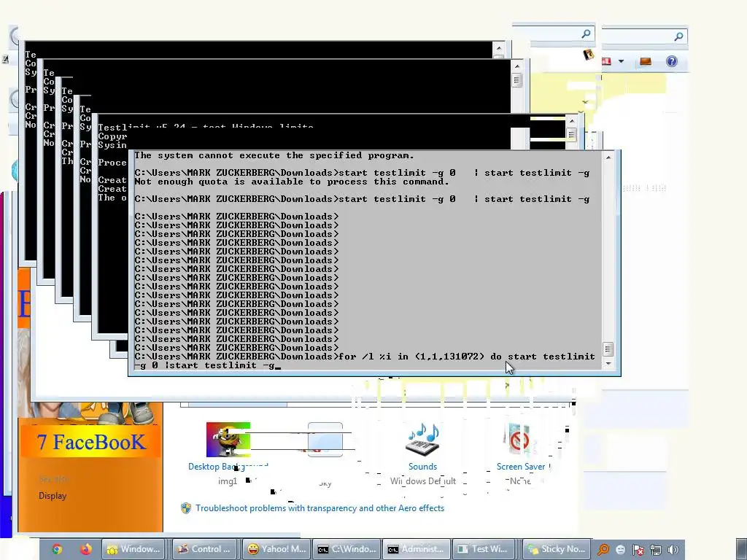The image size is (747, 560).
Task: Launch Firefox from the taskbar
Action: (86, 549)
